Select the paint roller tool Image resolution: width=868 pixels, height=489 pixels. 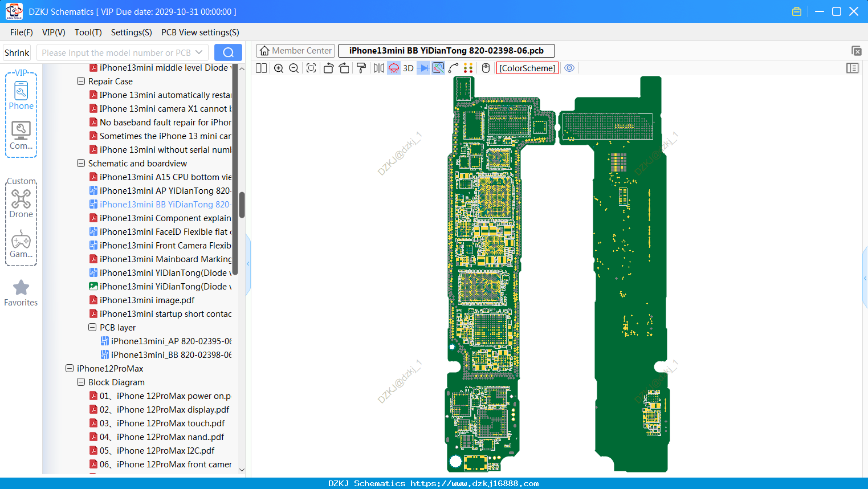point(361,68)
